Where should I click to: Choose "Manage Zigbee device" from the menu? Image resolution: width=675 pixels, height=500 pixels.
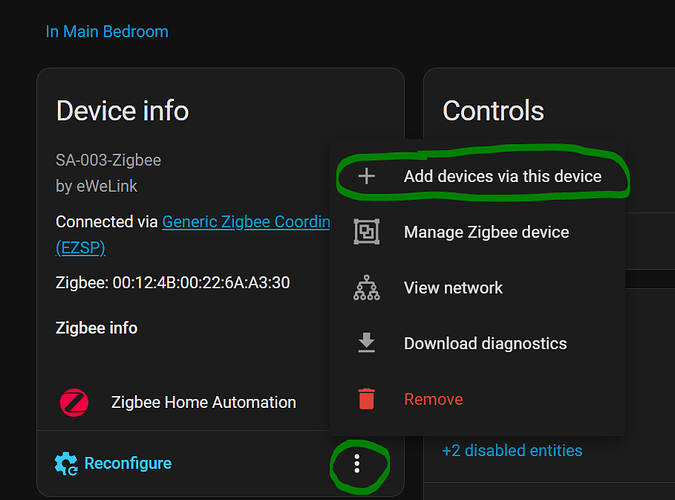486,232
